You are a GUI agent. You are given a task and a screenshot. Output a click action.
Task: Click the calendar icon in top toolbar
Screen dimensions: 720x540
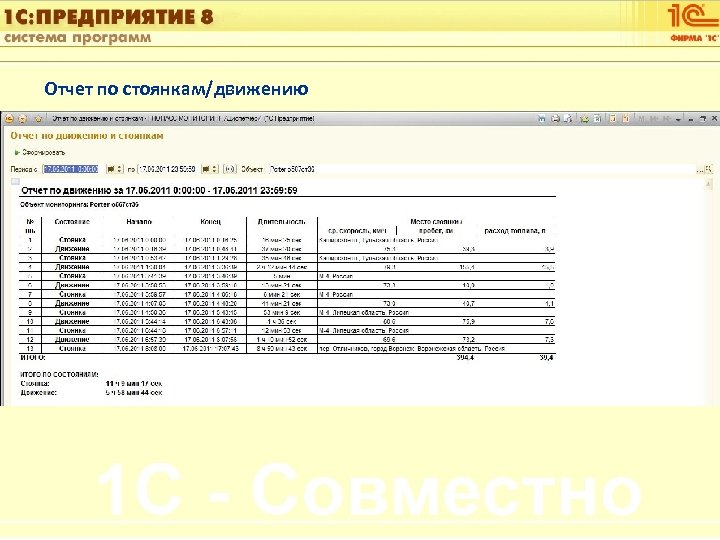pyautogui.click(x=625, y=118)
